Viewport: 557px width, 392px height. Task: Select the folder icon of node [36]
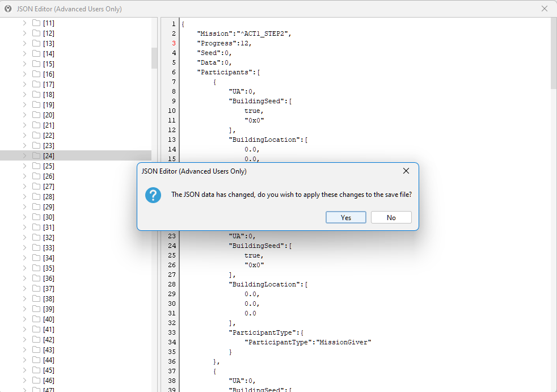pyautogui.click(x=36, y=279)
